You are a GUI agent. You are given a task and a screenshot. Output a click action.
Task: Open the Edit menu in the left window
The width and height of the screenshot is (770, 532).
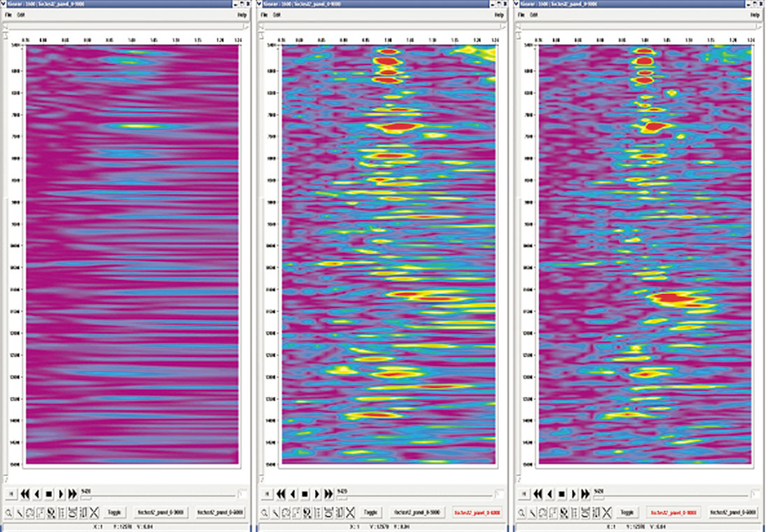(x=21, y=15)
